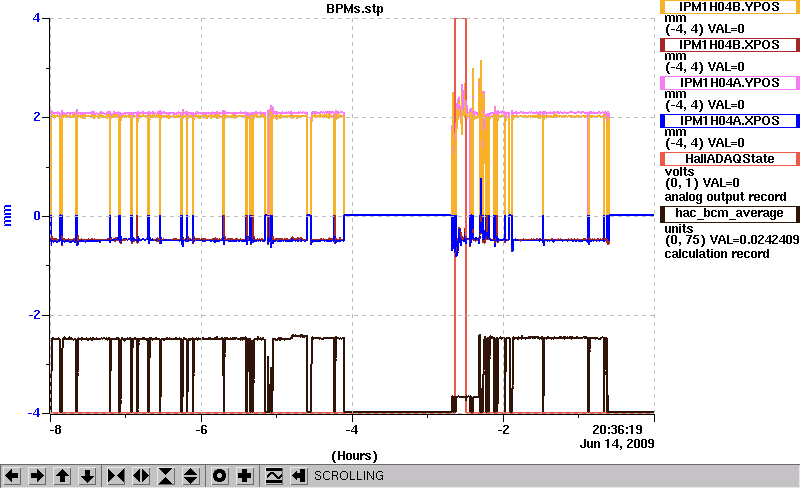Click the y-axis value 2
Screen dimensions: 800x488
[36, 117]
